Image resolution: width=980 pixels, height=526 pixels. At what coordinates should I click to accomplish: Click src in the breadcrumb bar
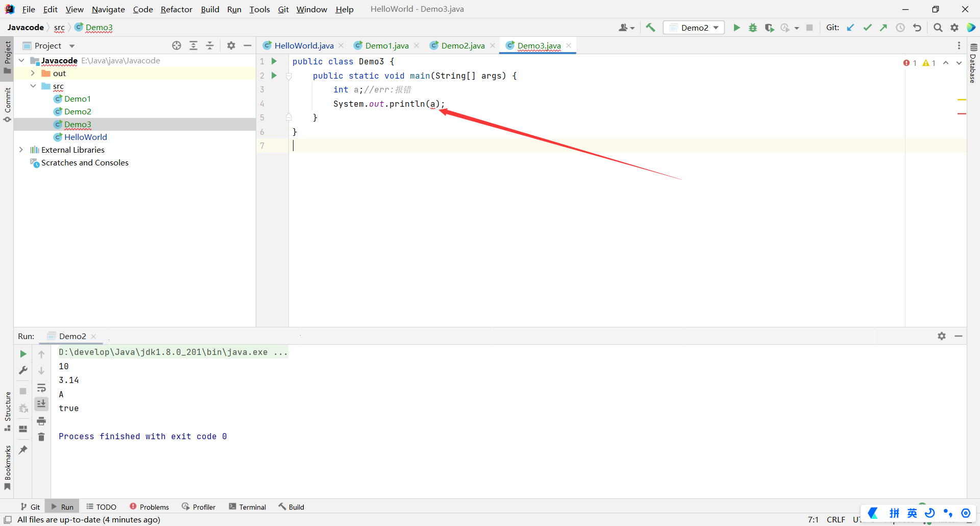click(59, 28)
